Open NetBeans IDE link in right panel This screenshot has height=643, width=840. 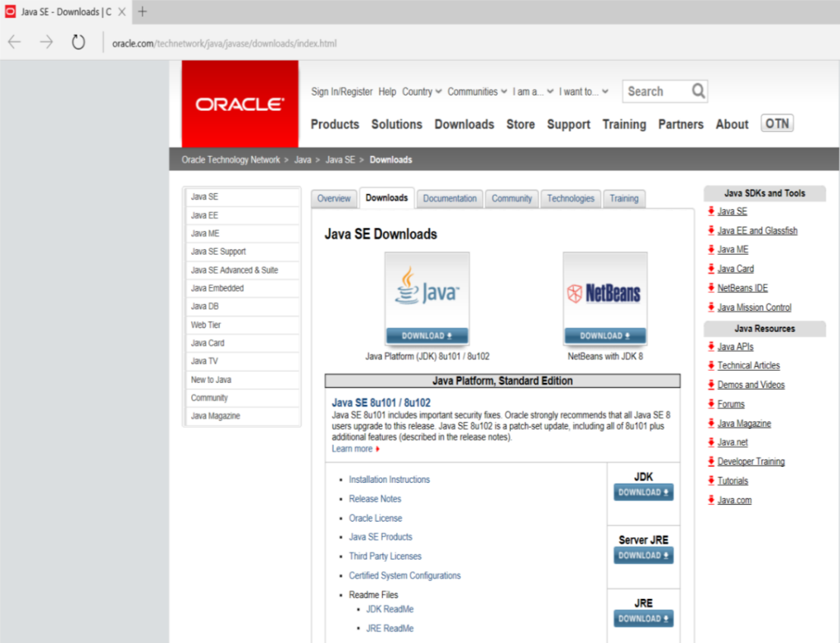click(x=742, y=288)
